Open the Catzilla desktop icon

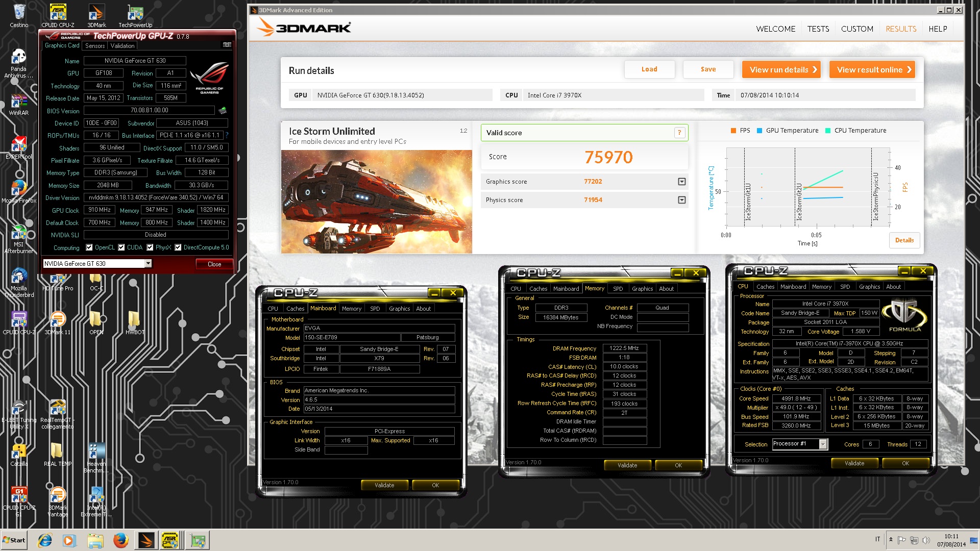click(19, 454)
